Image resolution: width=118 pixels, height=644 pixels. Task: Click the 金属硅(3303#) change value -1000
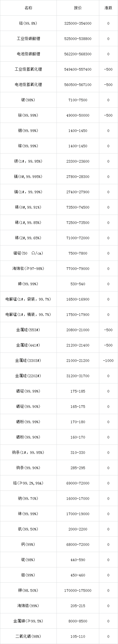(108, 361)
